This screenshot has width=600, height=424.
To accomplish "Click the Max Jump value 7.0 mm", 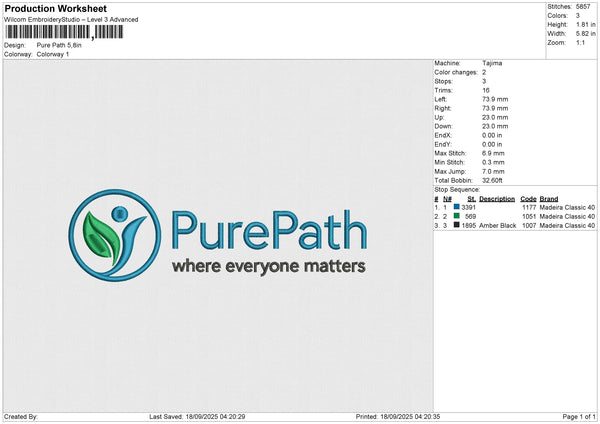I will (493, 171).
